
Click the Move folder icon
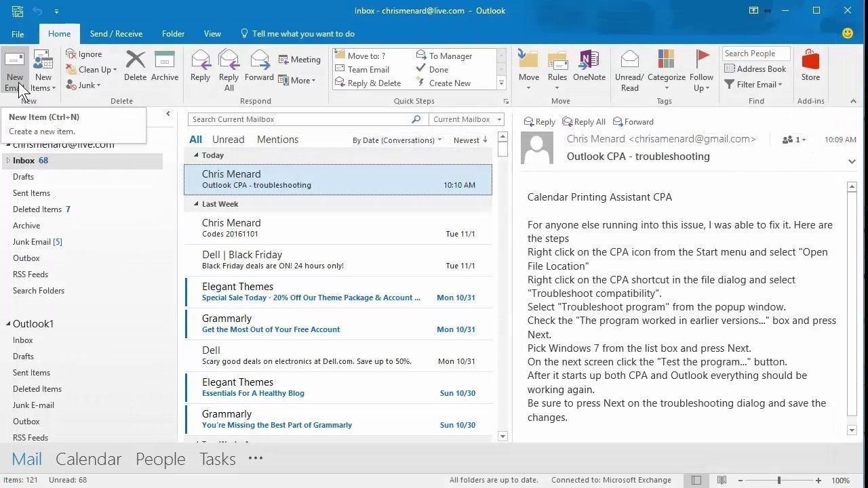(x=528, y=60)
